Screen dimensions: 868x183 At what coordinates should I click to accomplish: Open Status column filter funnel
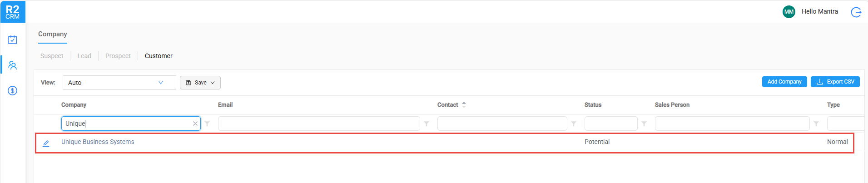pyautogui.click(x=644, y=124)
